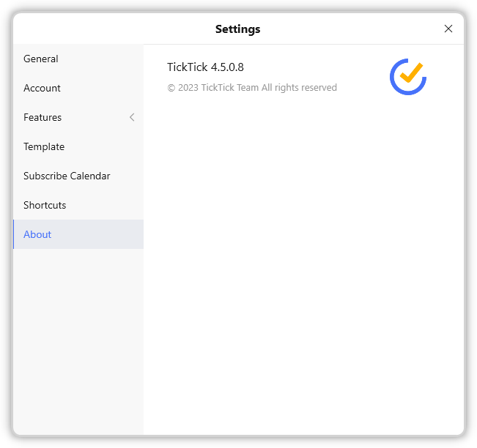The height and width of the screenshot is (448, 477).
Task: View the Shortcuts settings
Action: (78, 205)
